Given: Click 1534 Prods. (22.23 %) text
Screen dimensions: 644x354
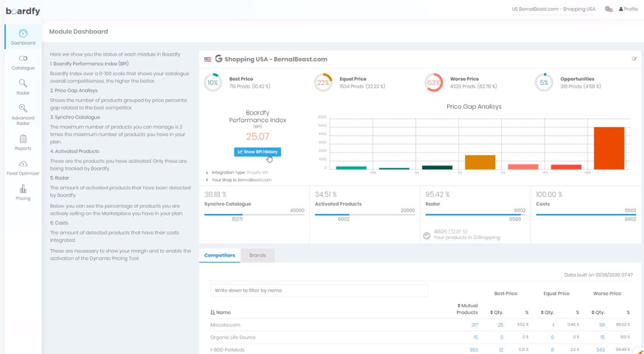Looking at the screenshot, I should [x=363, y=86].
